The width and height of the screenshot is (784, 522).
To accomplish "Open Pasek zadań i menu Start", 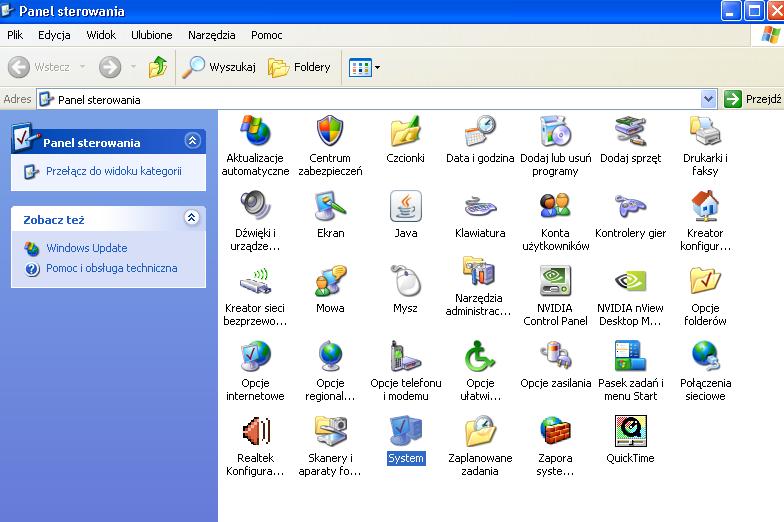I will (x=628, y=356).
